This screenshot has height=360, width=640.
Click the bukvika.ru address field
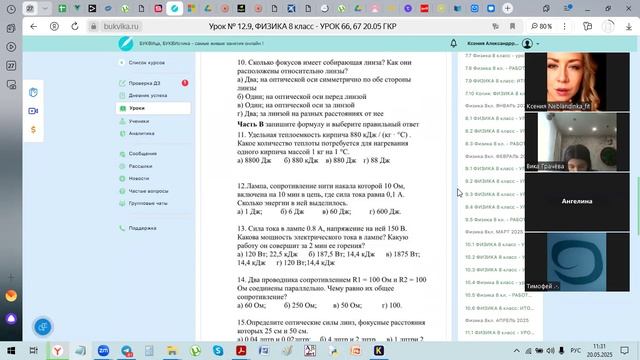121,27
